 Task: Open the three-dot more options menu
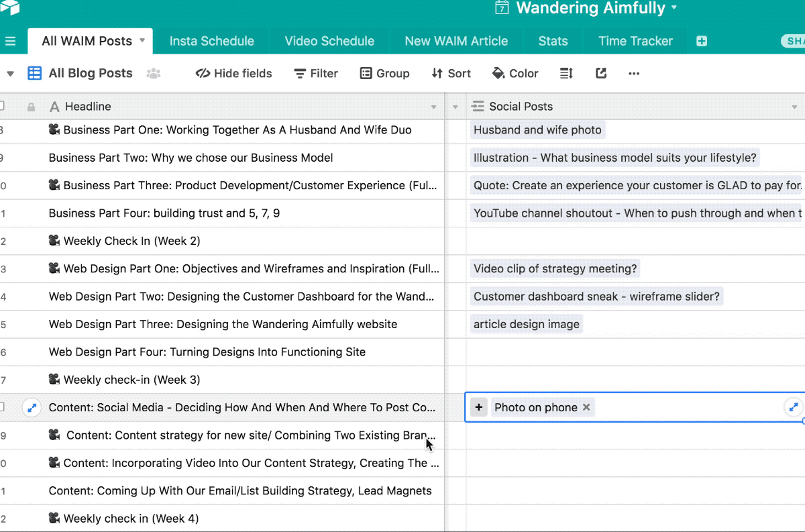pos(634,73)
